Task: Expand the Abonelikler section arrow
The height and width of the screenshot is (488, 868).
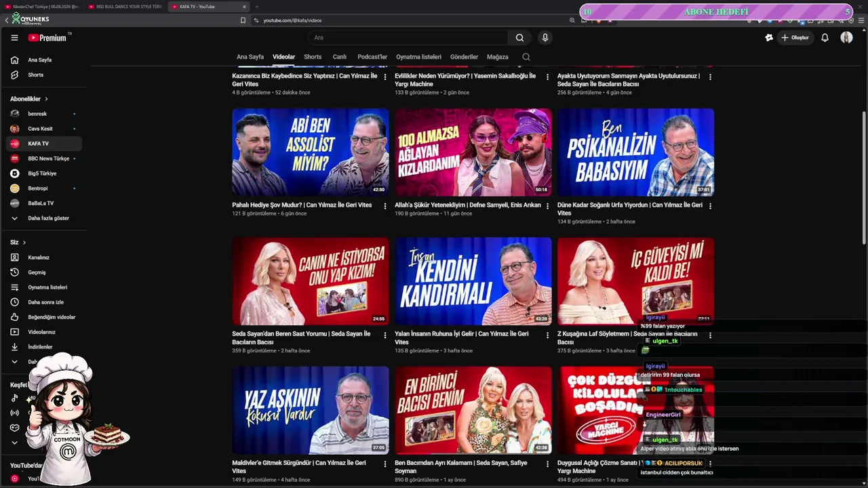Action: [x=46, y=99]
